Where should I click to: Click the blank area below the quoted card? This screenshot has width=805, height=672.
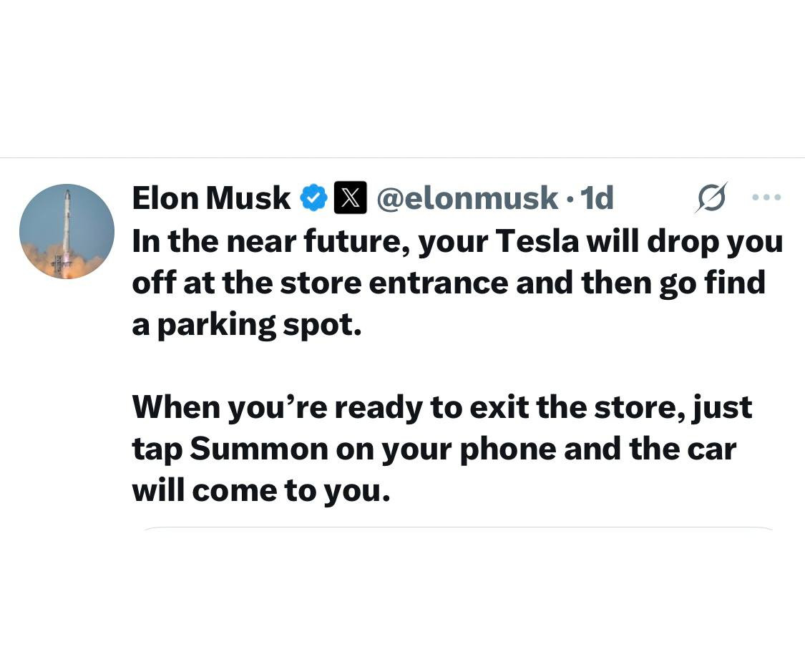point(402,608)
